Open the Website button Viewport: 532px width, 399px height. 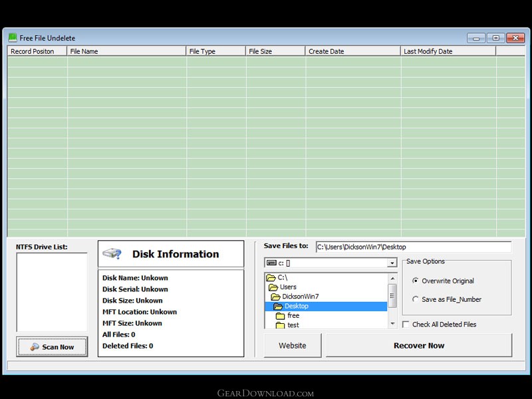point(293,345)
